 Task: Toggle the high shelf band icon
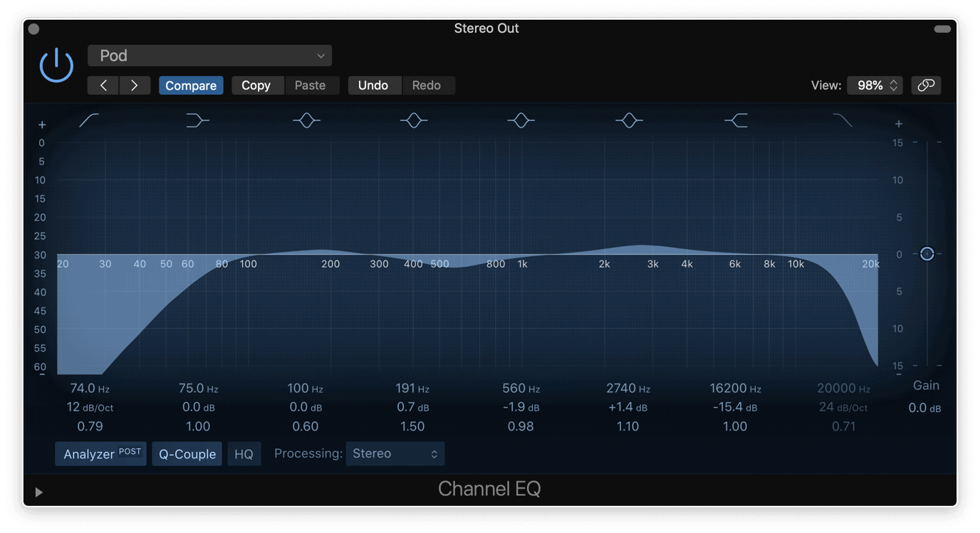(x=736, y=120)
